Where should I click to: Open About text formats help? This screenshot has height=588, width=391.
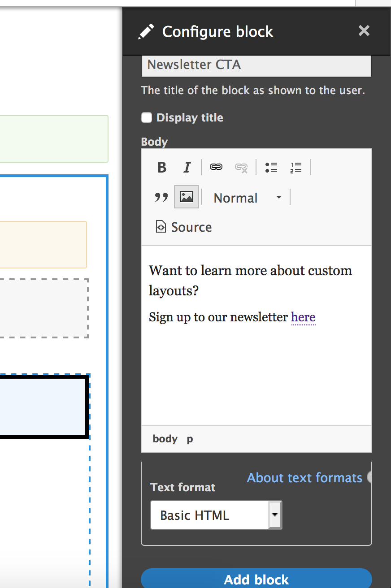304,478
